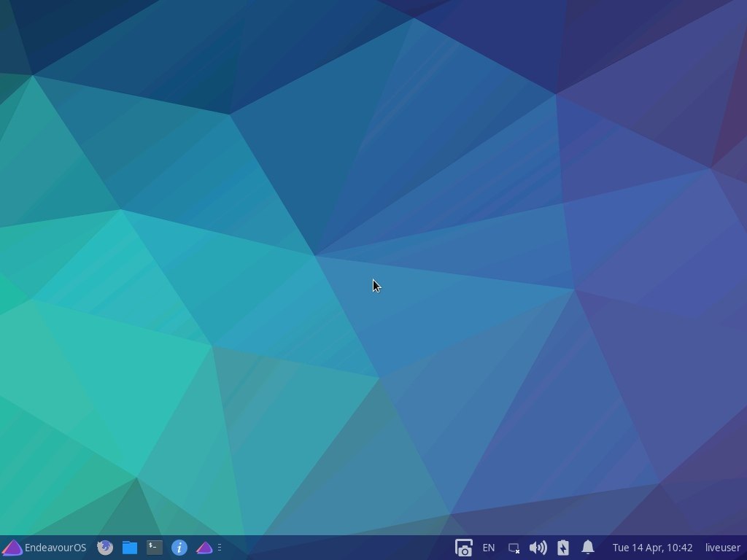Open calendar from Tue 14 Apr clock
The height and width of the screenshot is (560, 747).
(652, 548)
